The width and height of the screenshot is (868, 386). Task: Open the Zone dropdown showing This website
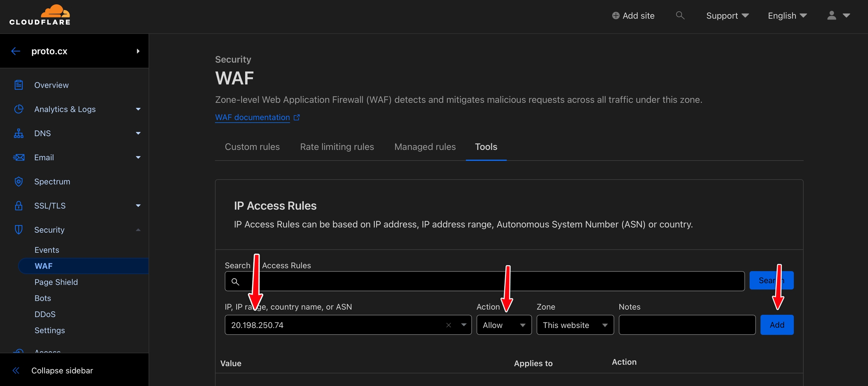[575, 325]
